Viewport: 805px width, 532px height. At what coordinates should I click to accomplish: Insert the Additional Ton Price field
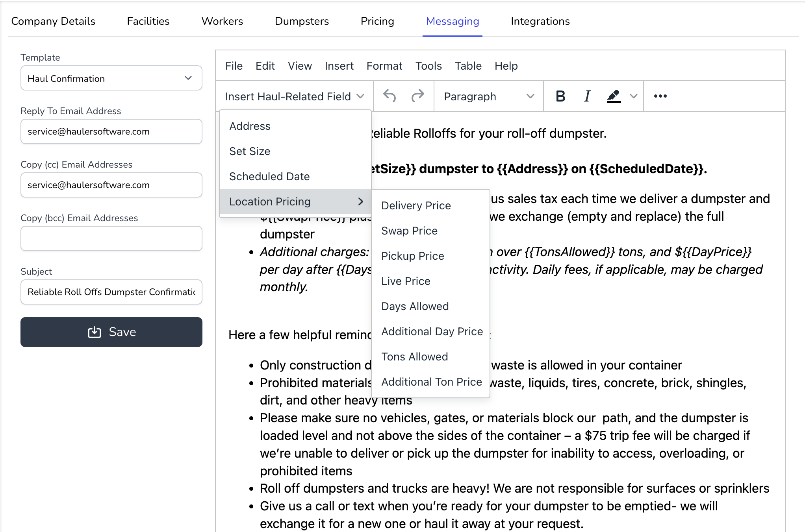pos(431,382)
